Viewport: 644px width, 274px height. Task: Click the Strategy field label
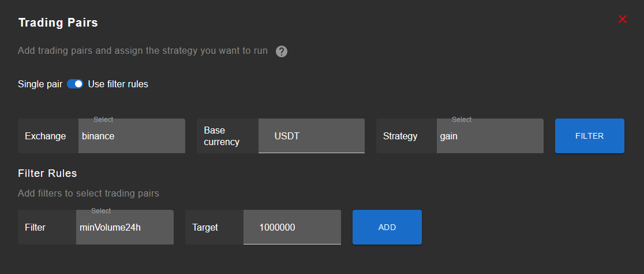(x=400, y=136)
